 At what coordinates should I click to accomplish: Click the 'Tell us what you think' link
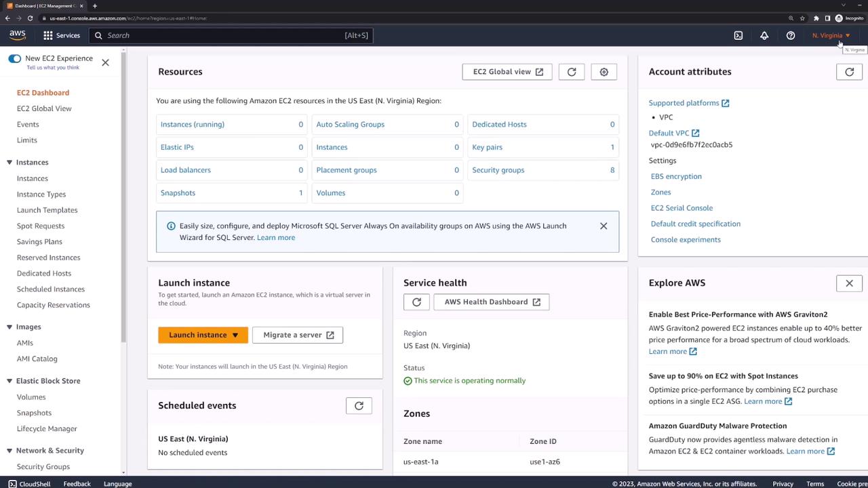point(53,68)
